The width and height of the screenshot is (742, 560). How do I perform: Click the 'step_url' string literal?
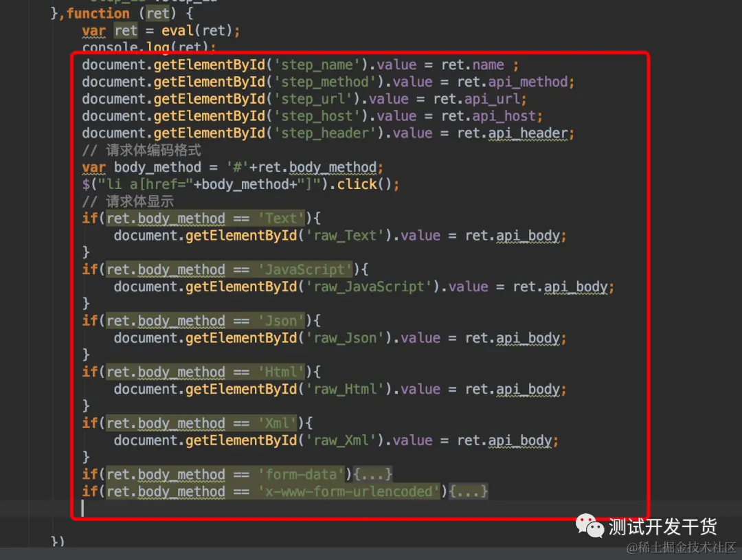tap(313, 98)
